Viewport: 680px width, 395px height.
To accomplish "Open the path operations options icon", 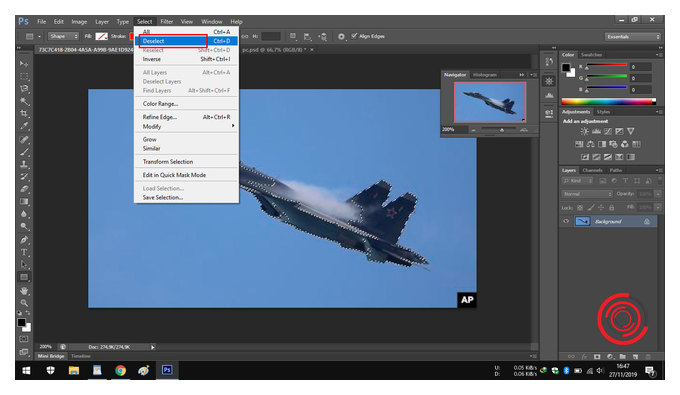I will coord(293,36).
